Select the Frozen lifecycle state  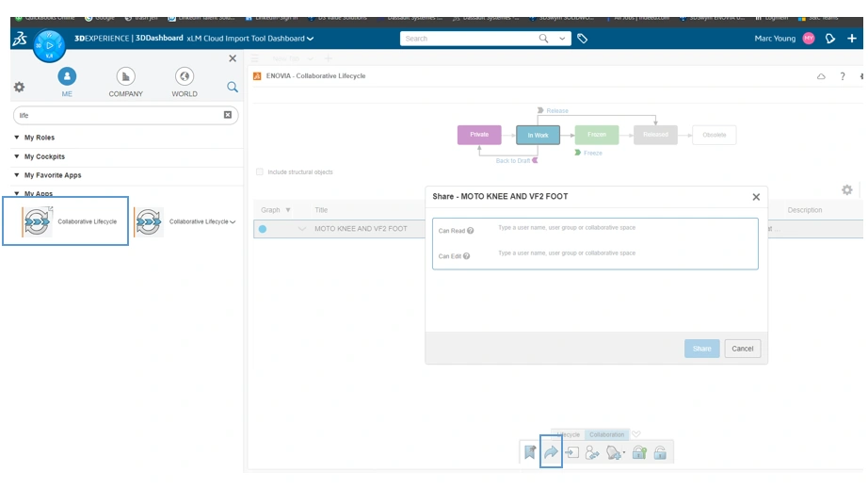coord(597,135)
